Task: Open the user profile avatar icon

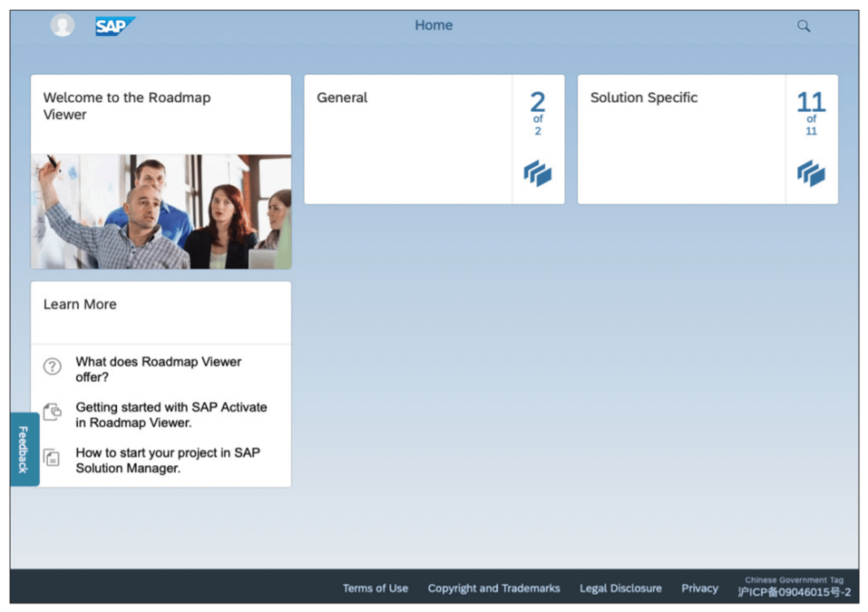Action: 62,24
